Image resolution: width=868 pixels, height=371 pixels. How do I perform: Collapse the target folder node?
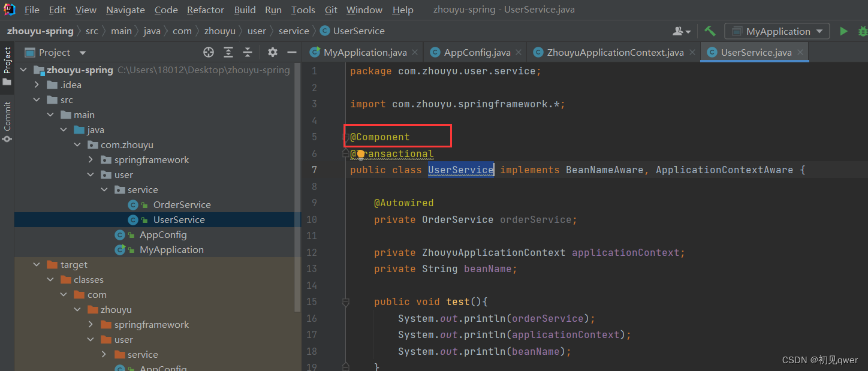pyautogui.click(x=37, y=265)
